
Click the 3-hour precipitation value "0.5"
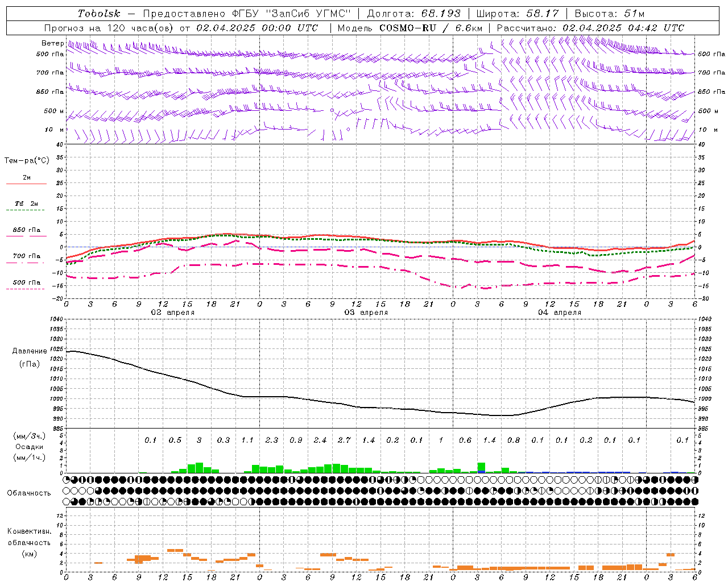(x=175, y=440)
